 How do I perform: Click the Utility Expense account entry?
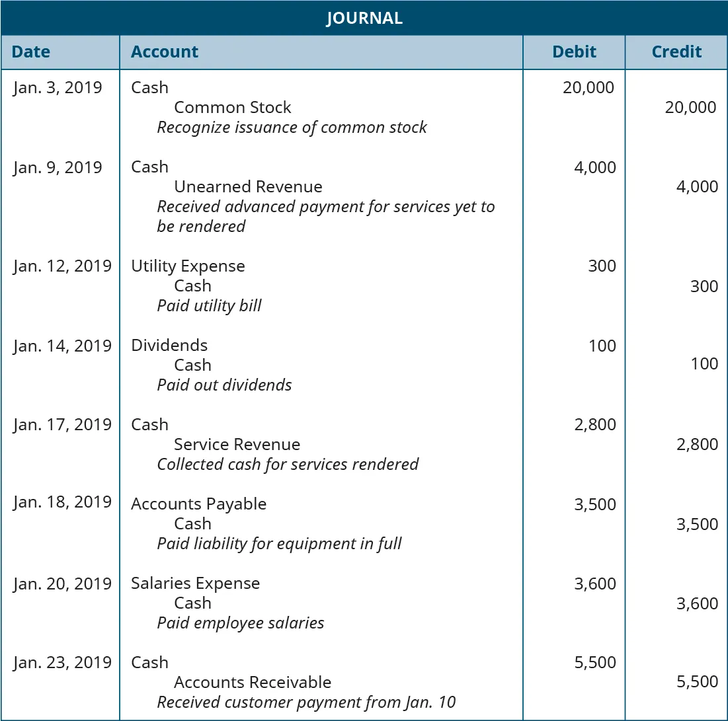(188, 266)
